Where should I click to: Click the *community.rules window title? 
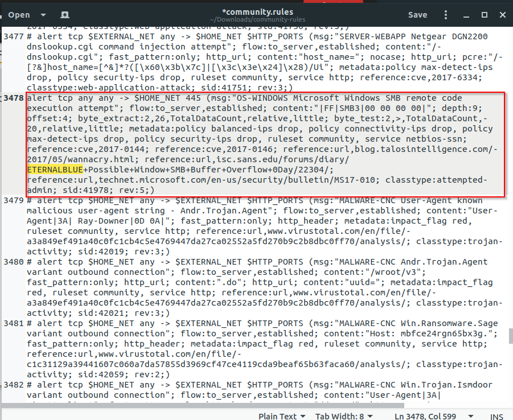pos(257,12)
